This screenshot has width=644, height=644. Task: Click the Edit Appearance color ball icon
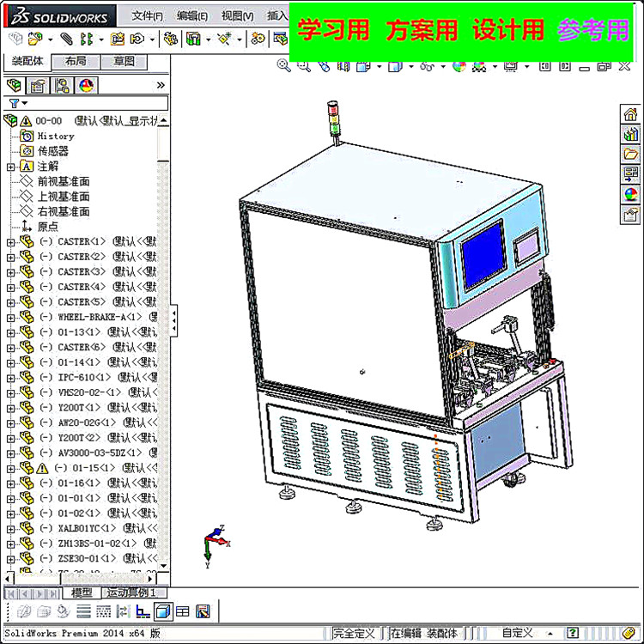click(459, 66)
